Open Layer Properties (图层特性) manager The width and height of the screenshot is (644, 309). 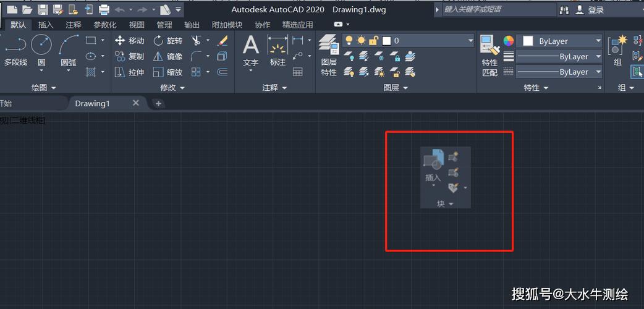coord(329,56)
